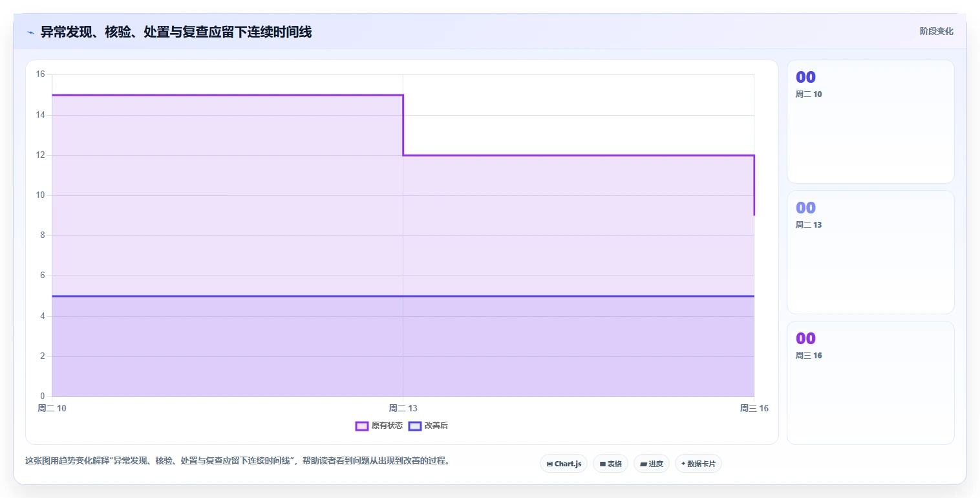980x498 pixels.
Task: Click the icon inside the Chart.js chip
Action: (x=549, y=464)
